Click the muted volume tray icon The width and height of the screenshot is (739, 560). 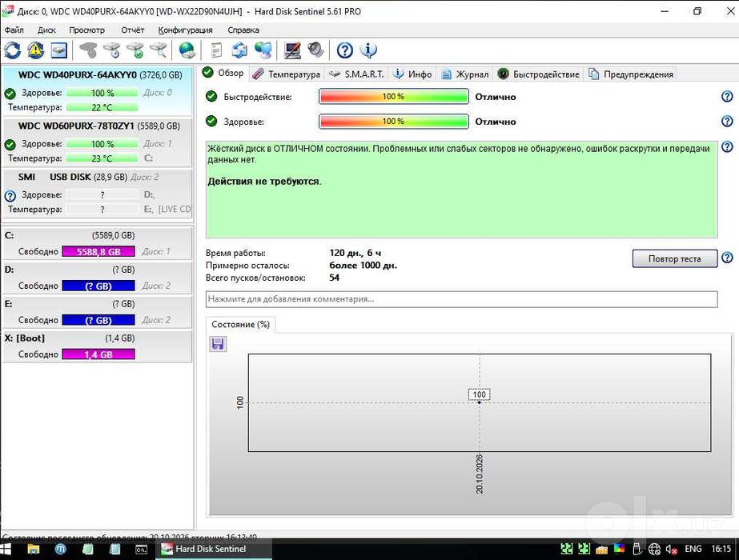point(671,549)
